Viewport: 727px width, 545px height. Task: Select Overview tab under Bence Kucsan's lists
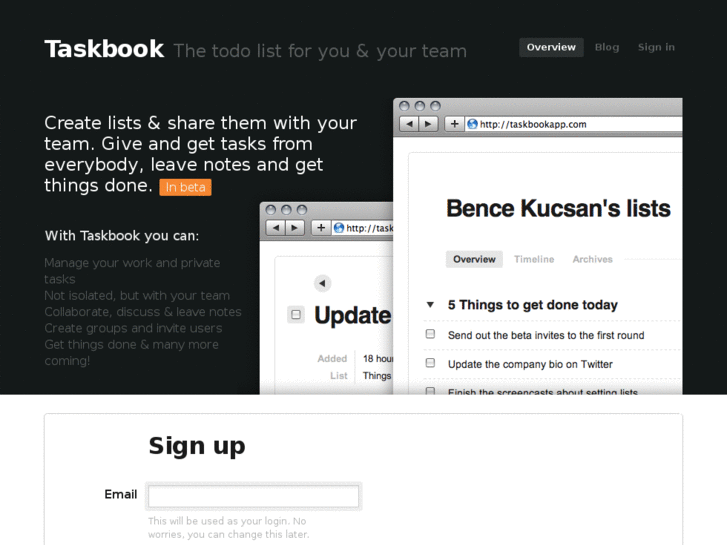click(474, 259)
